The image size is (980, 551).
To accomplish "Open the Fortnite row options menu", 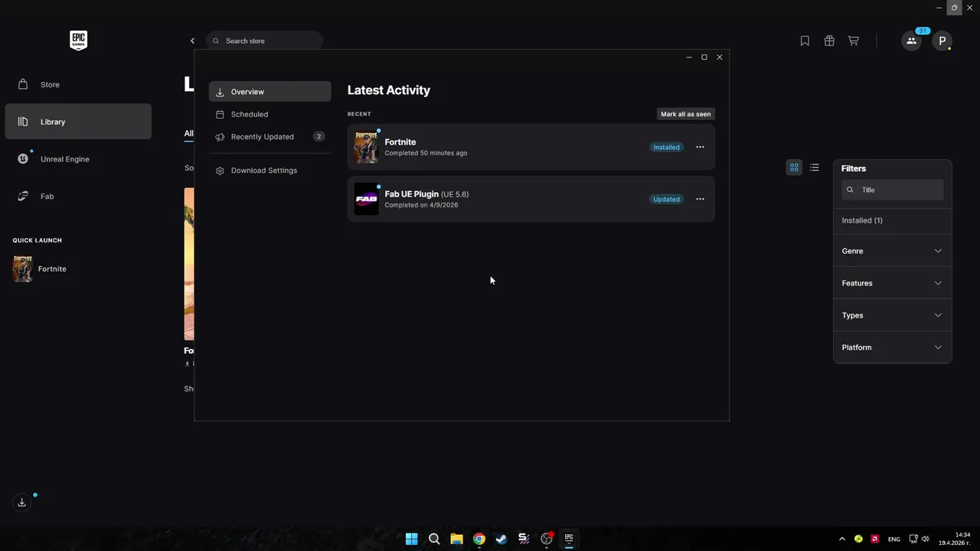I will (700, 147).
